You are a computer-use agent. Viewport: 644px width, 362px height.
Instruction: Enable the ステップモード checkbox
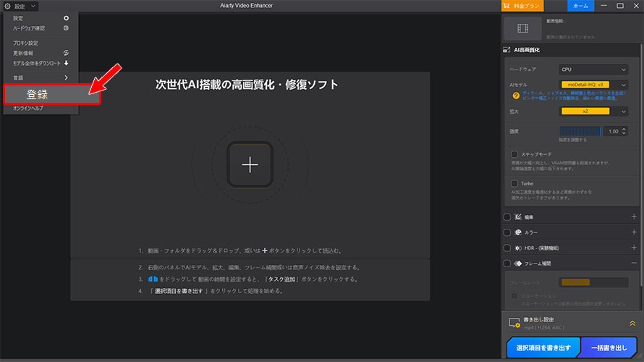click(x=514, y=154)
